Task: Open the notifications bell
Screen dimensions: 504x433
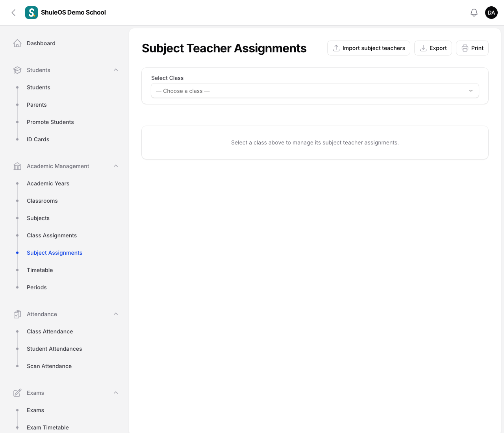Action: pos(474,13)
